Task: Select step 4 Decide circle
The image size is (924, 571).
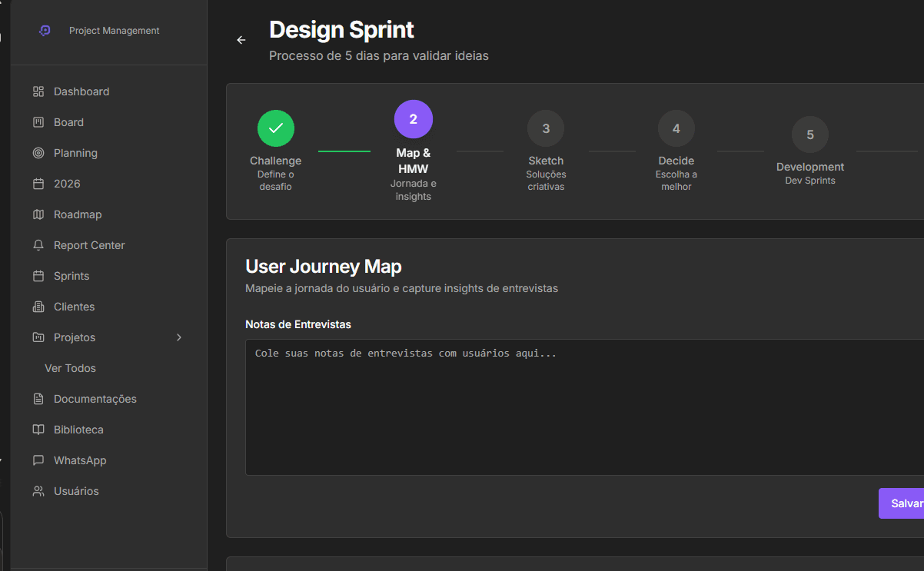Action: [676, 128]
